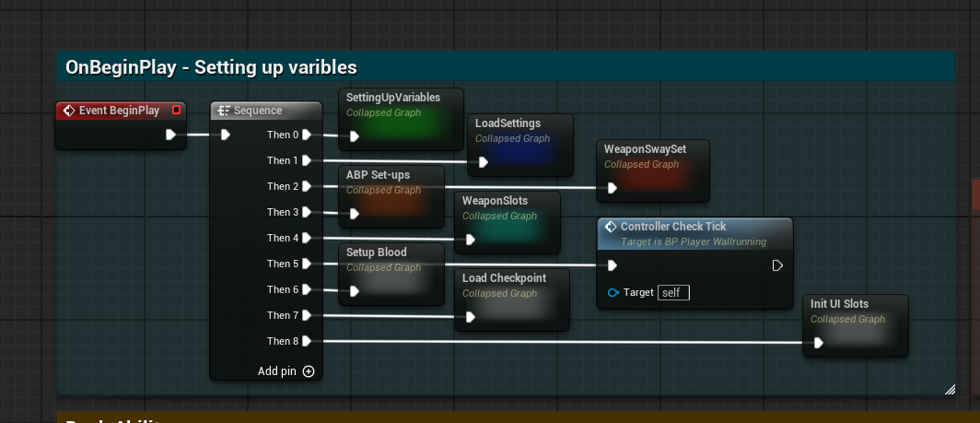Click the Event BeginPlay delegate pin
This screenshot has width=980, height=423.
(177, 111)
